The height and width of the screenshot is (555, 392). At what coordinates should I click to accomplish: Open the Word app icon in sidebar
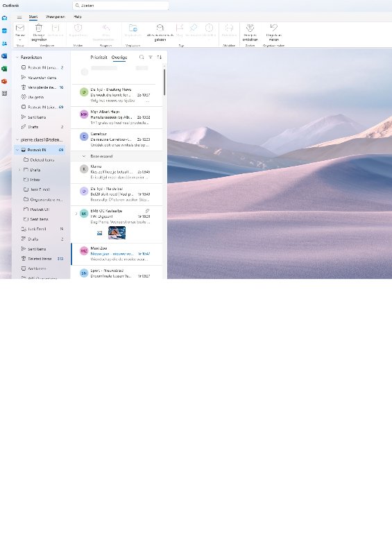click(4, 56)
